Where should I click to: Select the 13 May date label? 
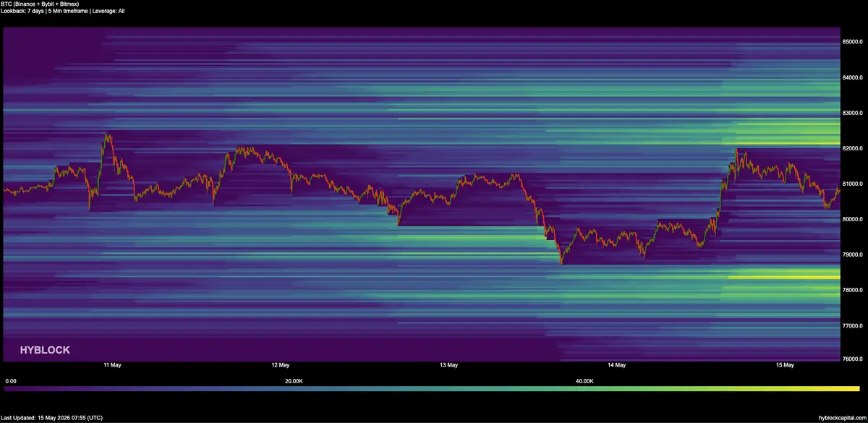448,365
